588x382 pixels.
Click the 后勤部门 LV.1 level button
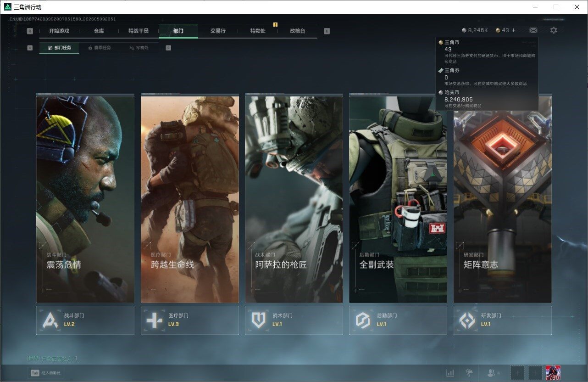coord(398,320)
